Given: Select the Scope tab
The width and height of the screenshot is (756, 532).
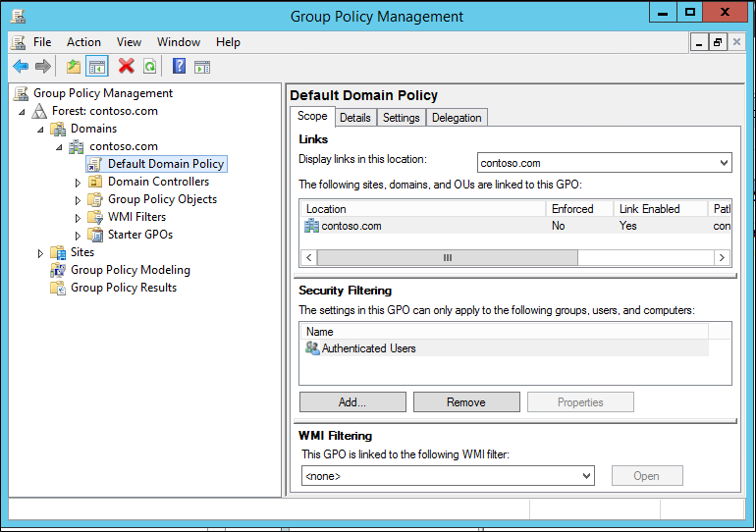Looking at the screenshot, I should (312, 116).
